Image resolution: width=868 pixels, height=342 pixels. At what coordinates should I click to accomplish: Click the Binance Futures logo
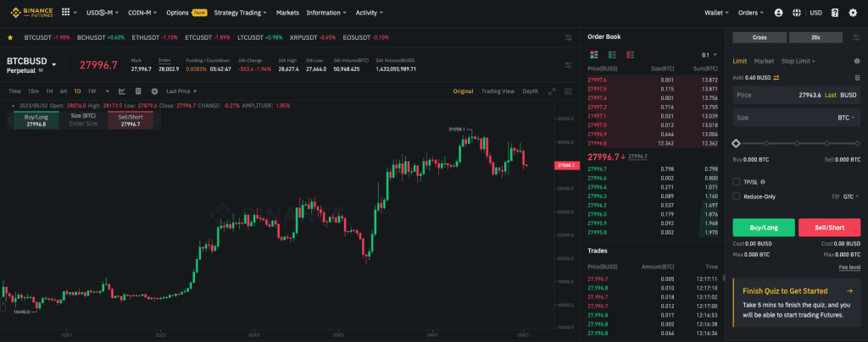coord(31,12)
